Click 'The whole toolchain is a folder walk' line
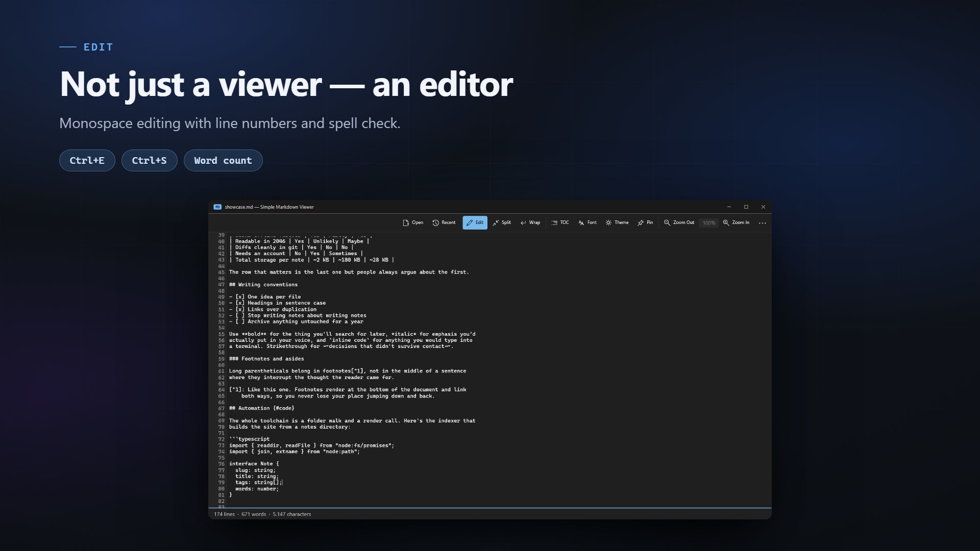This screenshot has height=551, width=980. point(352,421)
